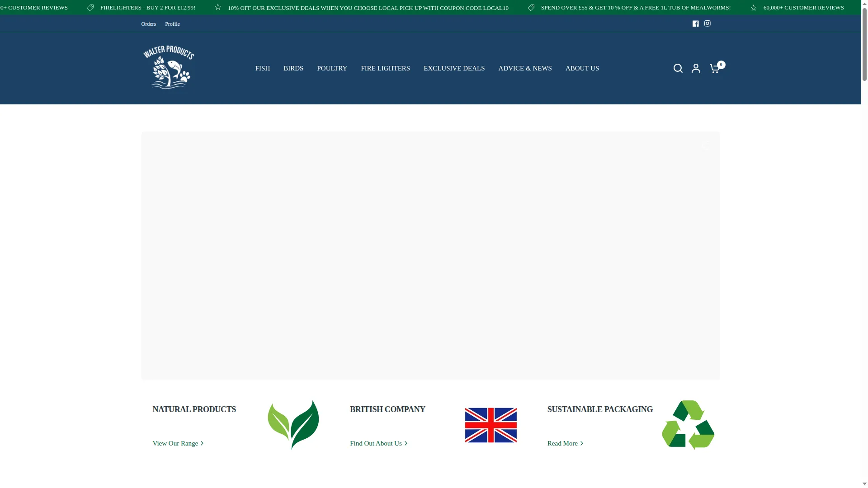
Task: Follow the Read More packaging link
Action: (565, 443)
